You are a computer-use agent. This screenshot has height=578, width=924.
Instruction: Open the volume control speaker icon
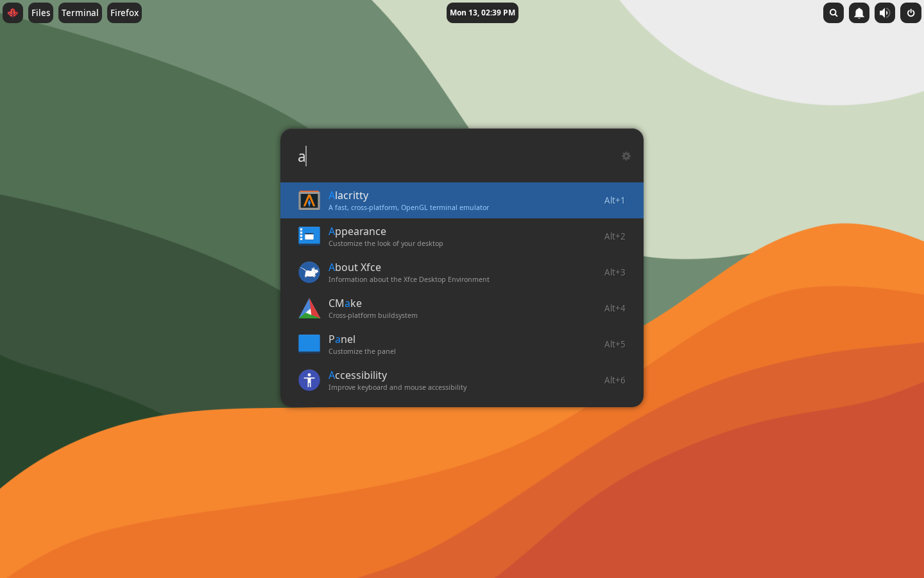[885, 13]
